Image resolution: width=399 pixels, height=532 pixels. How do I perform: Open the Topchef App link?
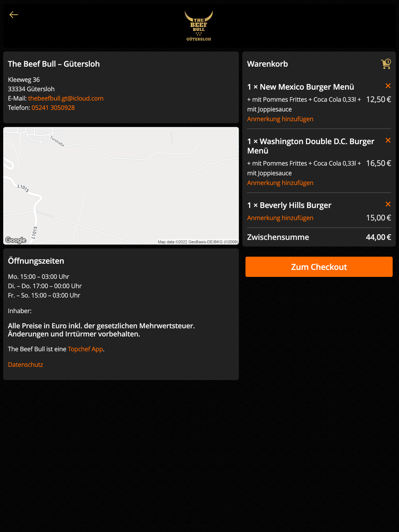click(x=85, y=349)
